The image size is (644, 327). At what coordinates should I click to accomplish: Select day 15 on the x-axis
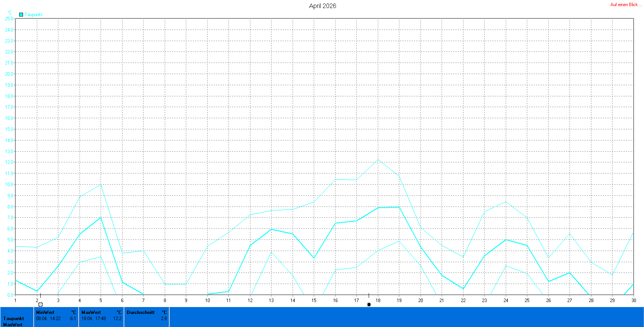[314, 301]
